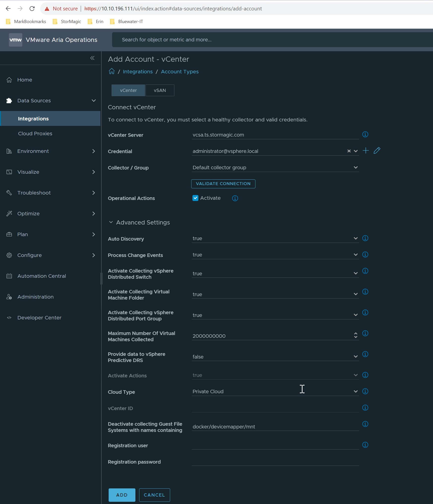Add a new credential with plus icon
This screenshot has width=433, height=504.
pyautogui.click(x=366, y=150)
